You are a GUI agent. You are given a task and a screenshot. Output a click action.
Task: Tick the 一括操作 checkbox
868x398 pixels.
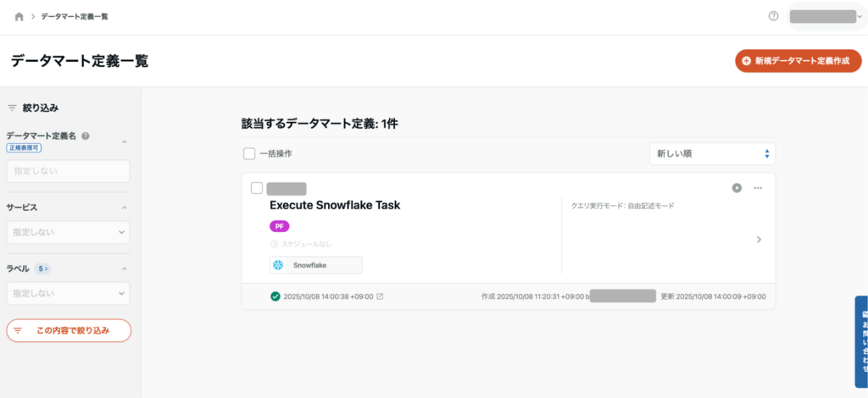click(x=249, y=154)
